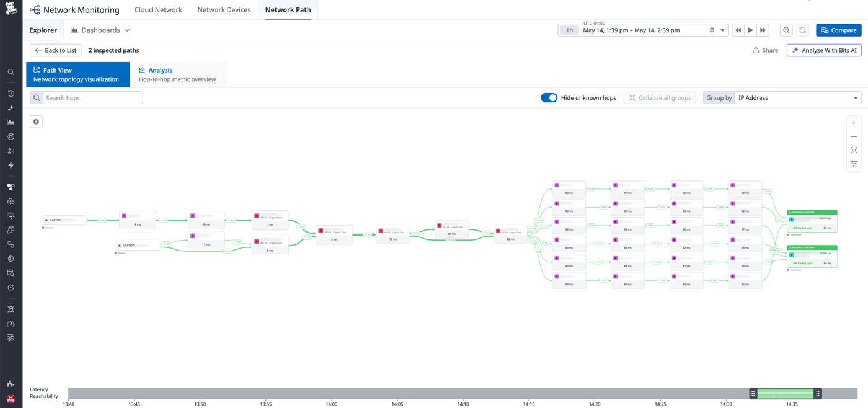Click the Back to List button
Screen dimensions: 868x408
click(56, 50)
